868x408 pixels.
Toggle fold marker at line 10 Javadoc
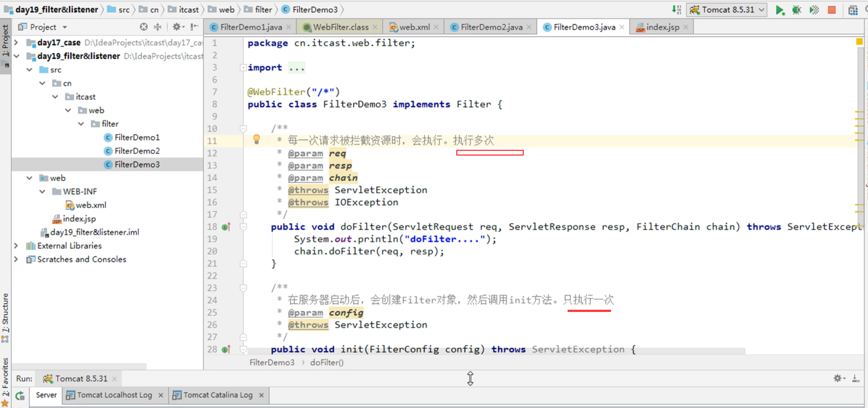[x=243, y=129]
